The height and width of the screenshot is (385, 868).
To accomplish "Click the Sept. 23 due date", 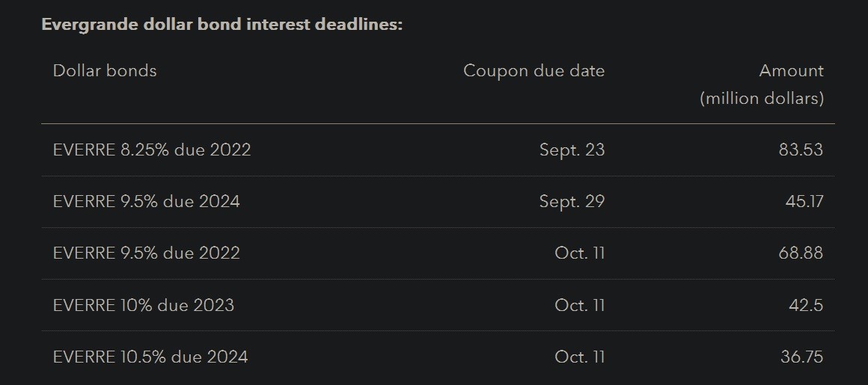I will pyautogui.click(x=572, y=150).
